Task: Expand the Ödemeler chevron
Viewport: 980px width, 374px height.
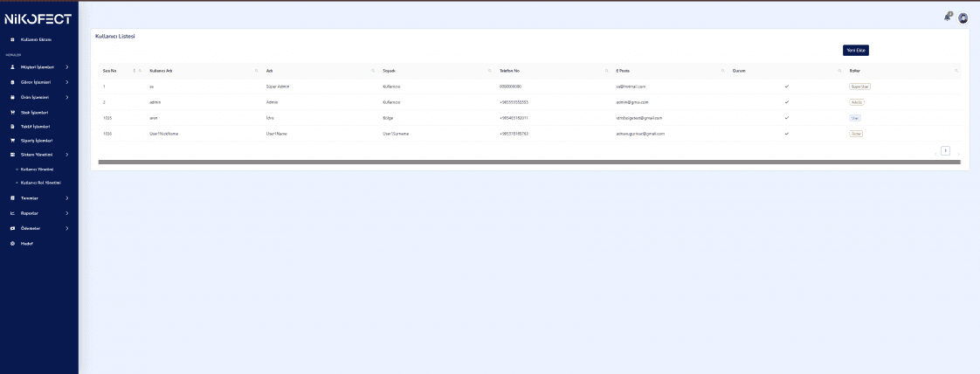Action: 67,228
